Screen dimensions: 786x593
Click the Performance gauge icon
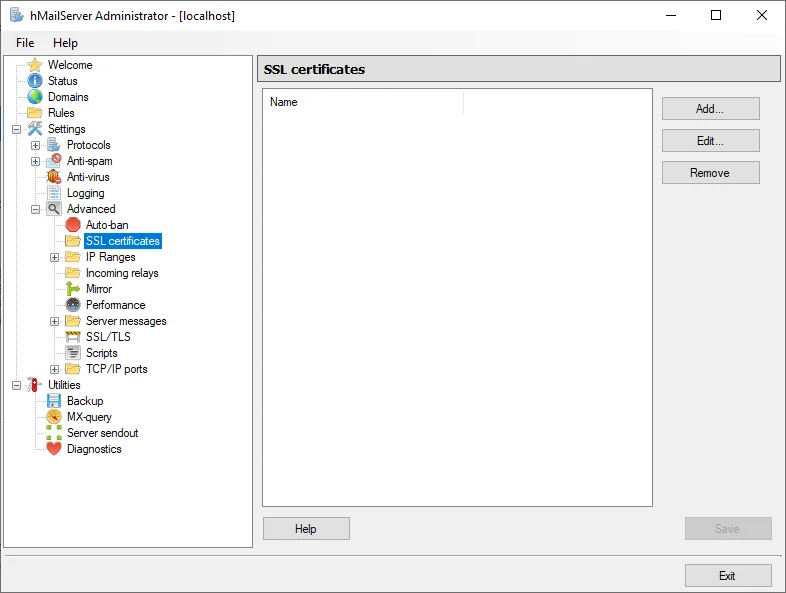coord(73,305)
